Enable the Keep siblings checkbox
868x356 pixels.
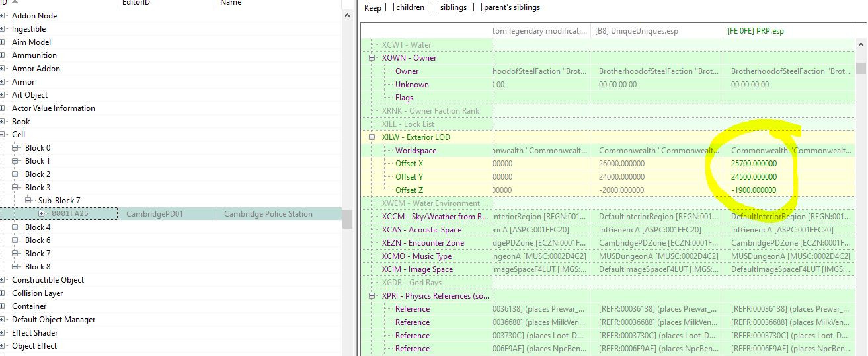(x=434, y=7)
